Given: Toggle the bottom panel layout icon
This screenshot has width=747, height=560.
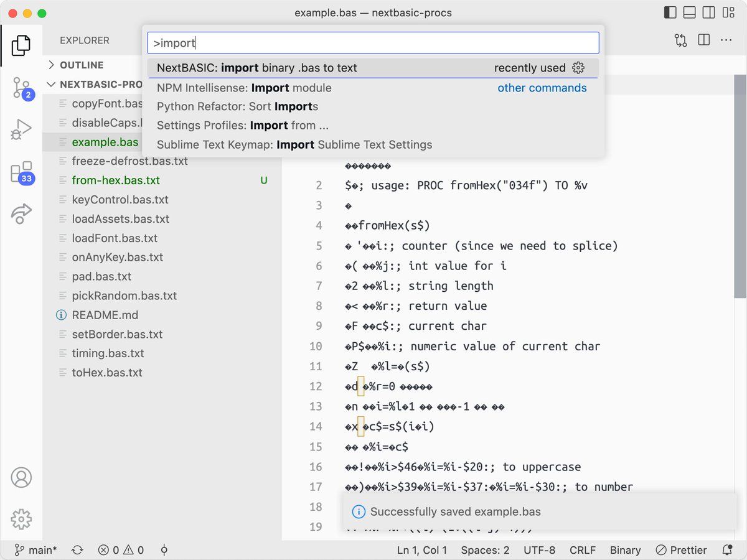Looking at the screenshot, I should pos(689,12).
